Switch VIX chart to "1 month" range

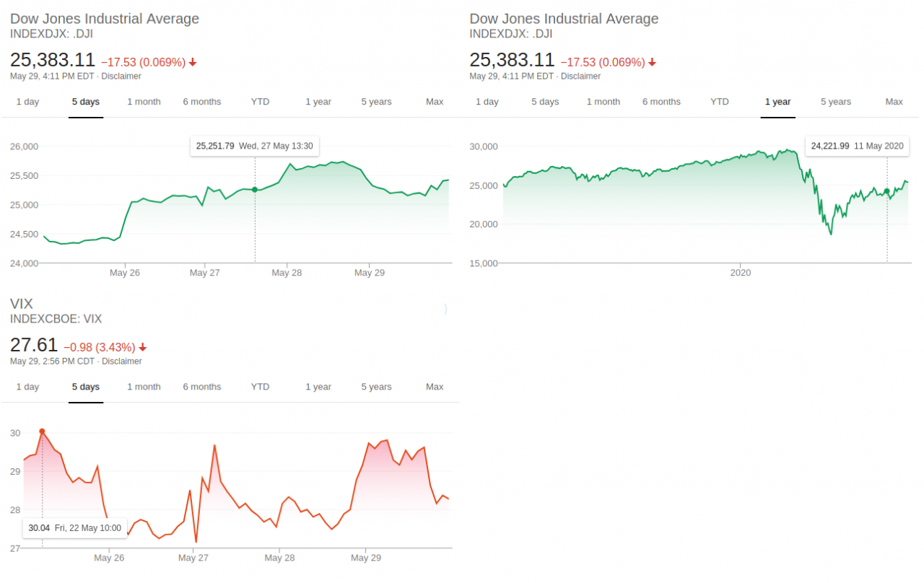144,387
